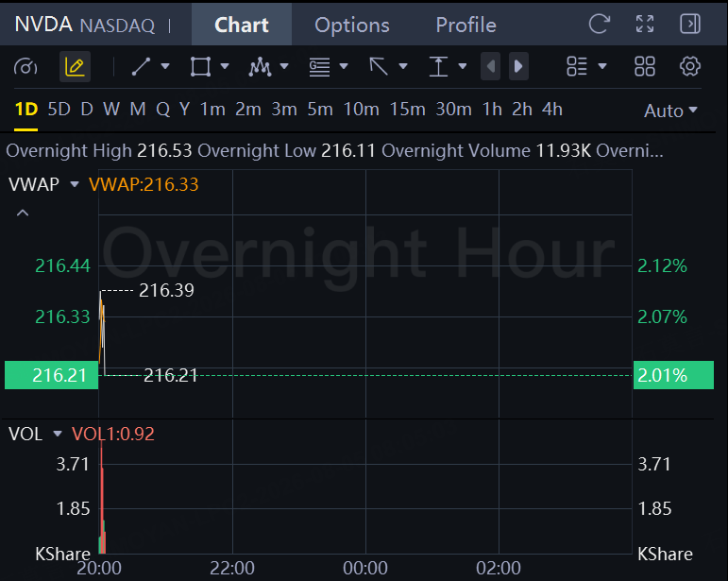Select the 30m interval

coord(453,110)
